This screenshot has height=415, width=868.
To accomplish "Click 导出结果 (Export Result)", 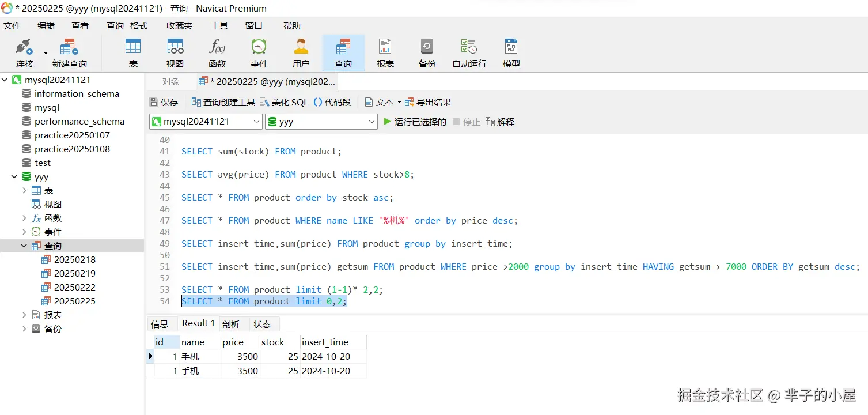I will (428, 102).
